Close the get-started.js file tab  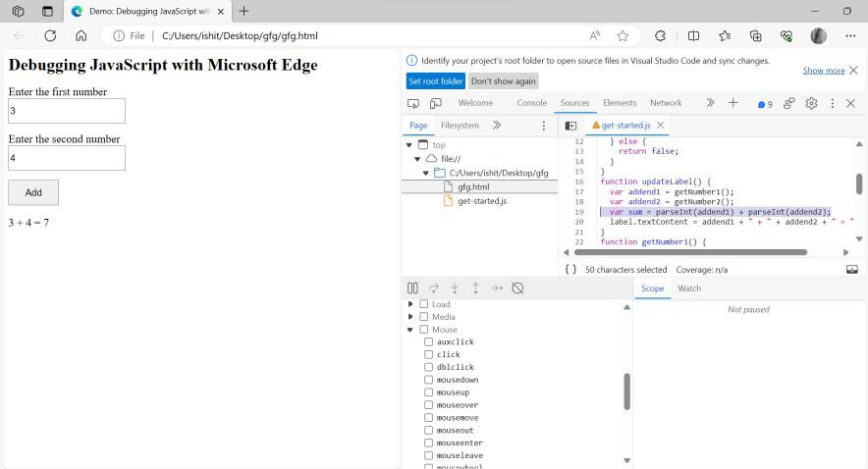pyautogui.click(x=661, y=125)
